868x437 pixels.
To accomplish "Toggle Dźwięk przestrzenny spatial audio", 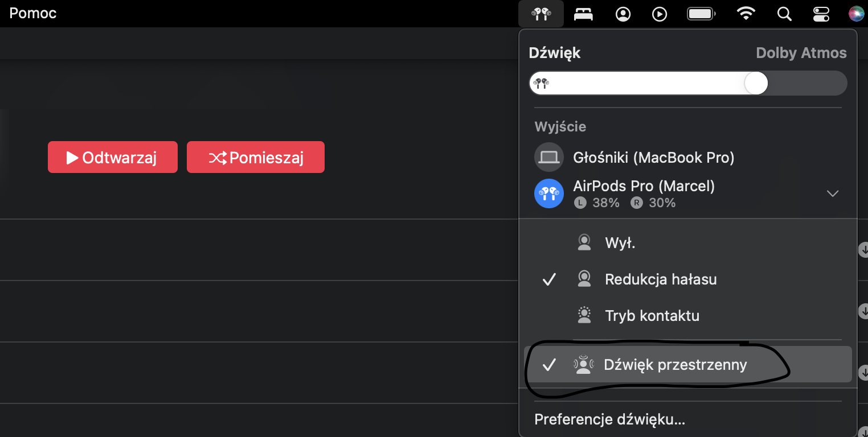I will 675,365.
